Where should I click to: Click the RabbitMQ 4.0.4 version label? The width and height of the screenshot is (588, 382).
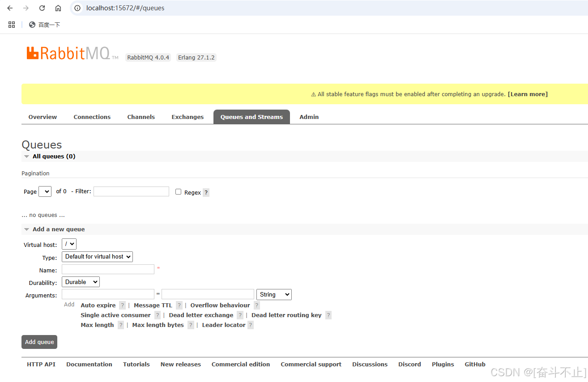click(148, 58)
